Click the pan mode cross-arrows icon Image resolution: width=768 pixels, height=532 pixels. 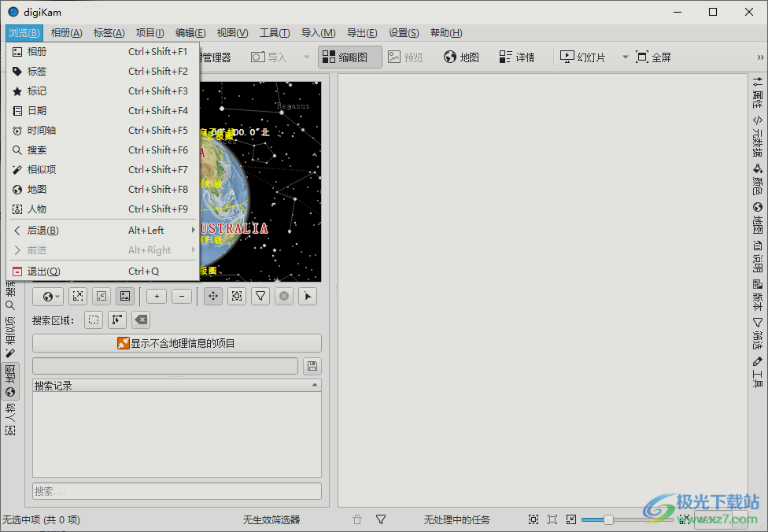click(212, 297)
